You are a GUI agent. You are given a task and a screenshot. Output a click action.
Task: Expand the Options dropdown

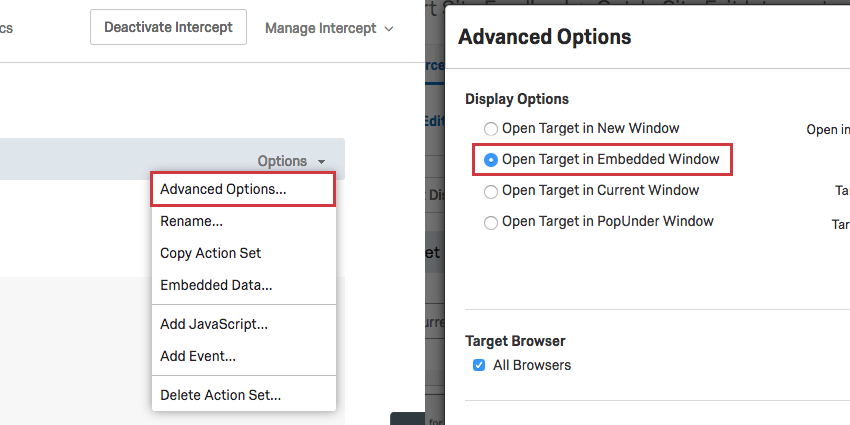(291, 161)
